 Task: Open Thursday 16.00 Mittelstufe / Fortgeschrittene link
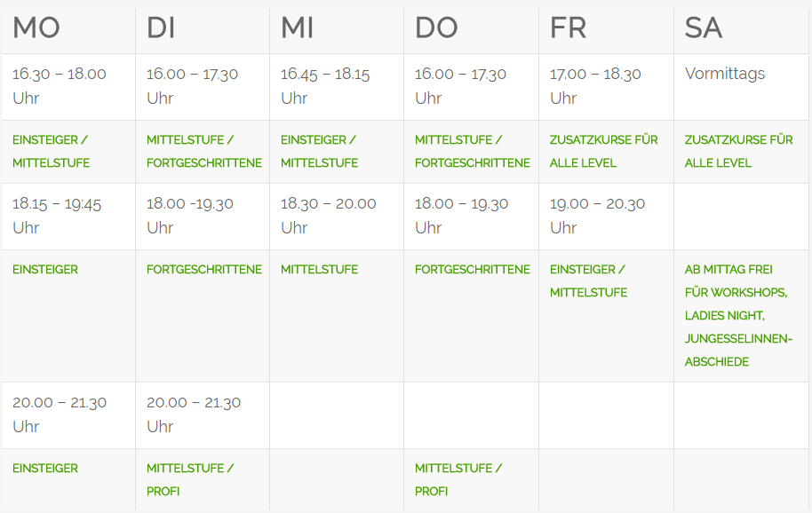coord(473,151)
